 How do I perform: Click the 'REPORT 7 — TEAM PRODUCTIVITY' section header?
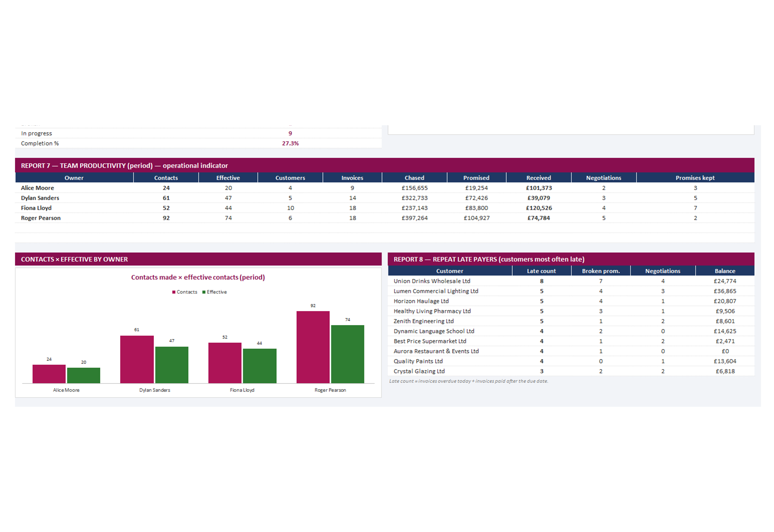tap(384, 165)
